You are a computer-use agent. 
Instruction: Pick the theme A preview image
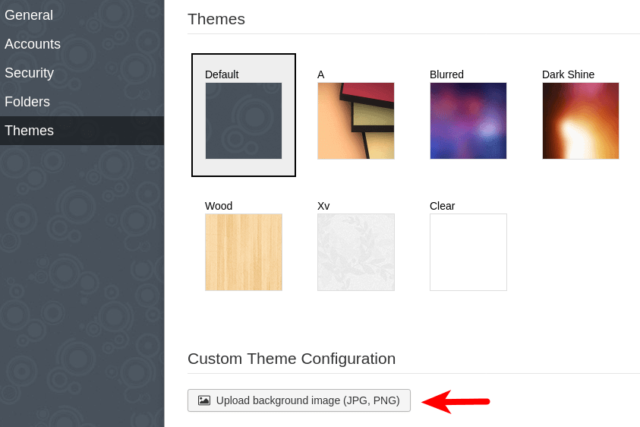[x=356, y=121]
